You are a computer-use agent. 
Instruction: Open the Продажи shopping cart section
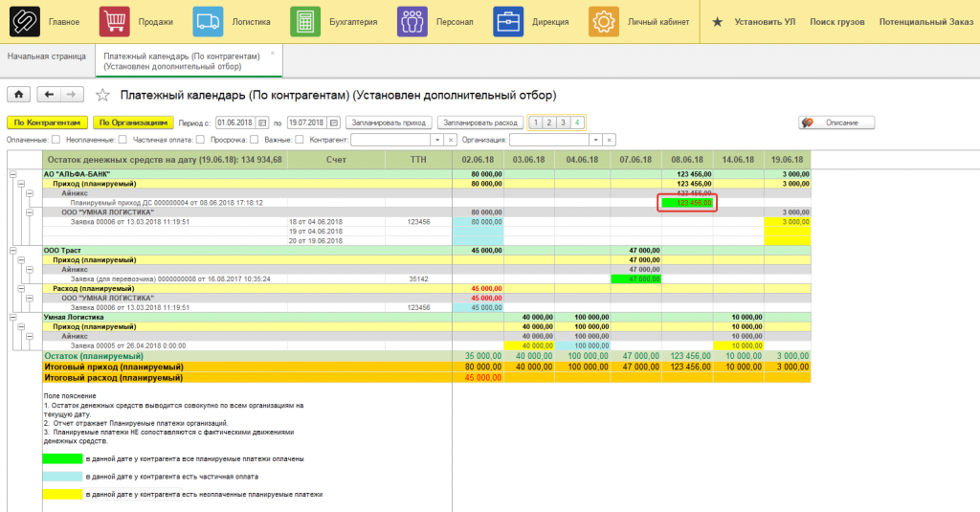tap(115, 21)
